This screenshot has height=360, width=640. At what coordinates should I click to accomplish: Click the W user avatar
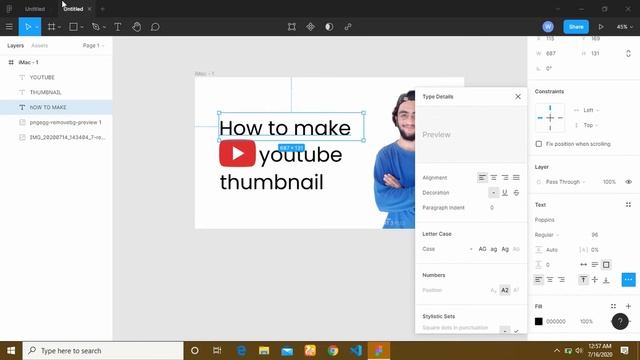point(548,27)
